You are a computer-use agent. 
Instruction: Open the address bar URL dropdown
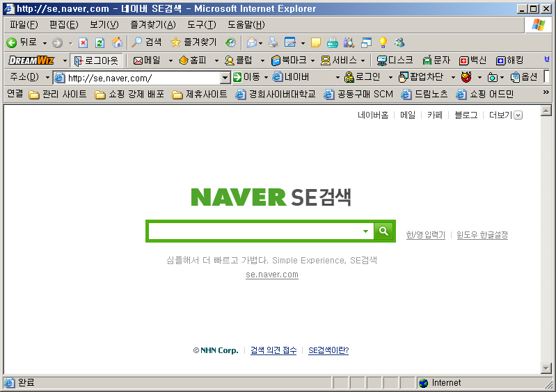click(225, 78)
